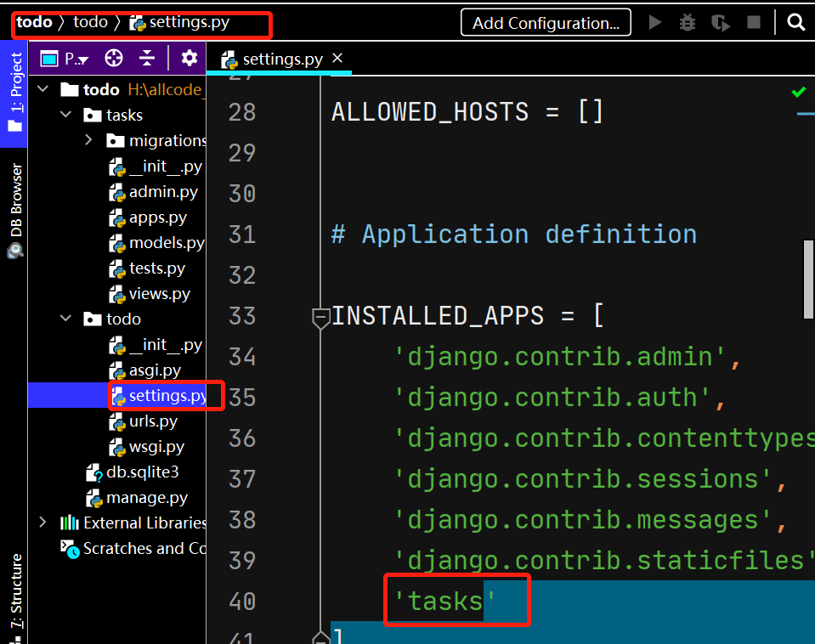Click todo root breadcrumb
Image resolution: width=815 pixels, height=644 pixels.
34,22
